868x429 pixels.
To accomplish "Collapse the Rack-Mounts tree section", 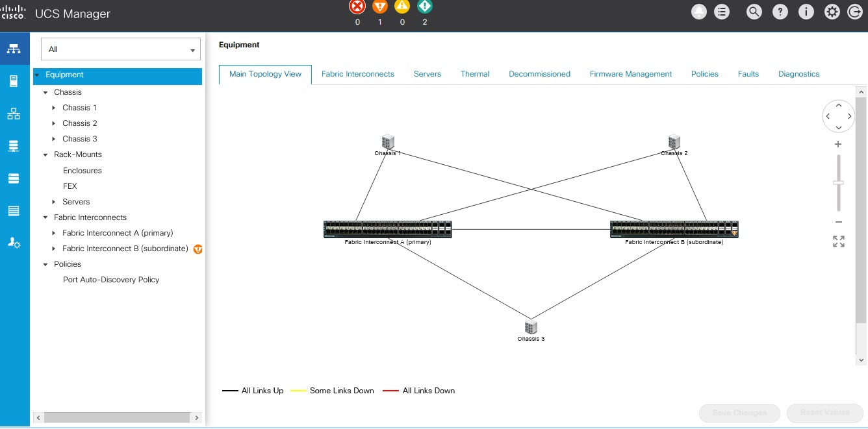I will tap(45, 155).
